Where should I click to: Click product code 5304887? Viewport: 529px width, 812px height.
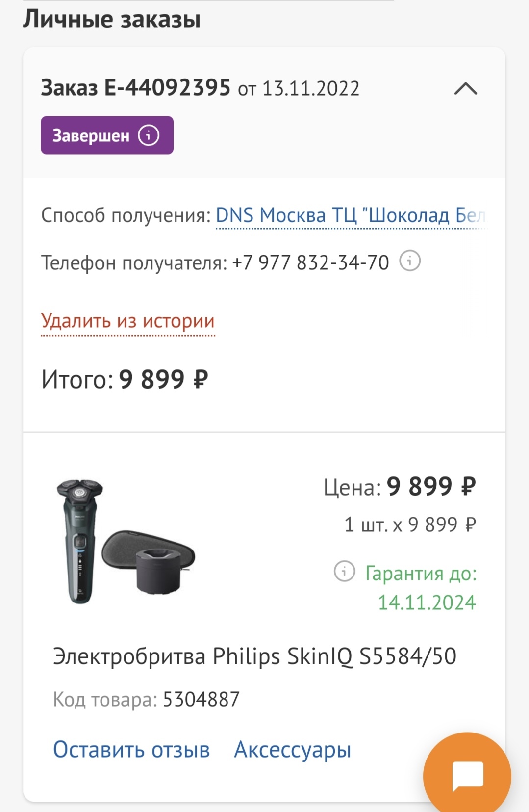coord(201,700)
